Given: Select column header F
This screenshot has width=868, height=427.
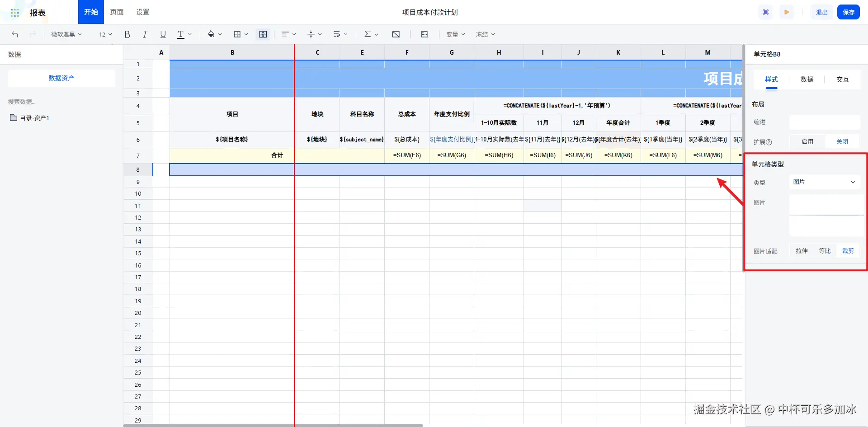Looking at the screenshot, I should click(x=407, y=52).
